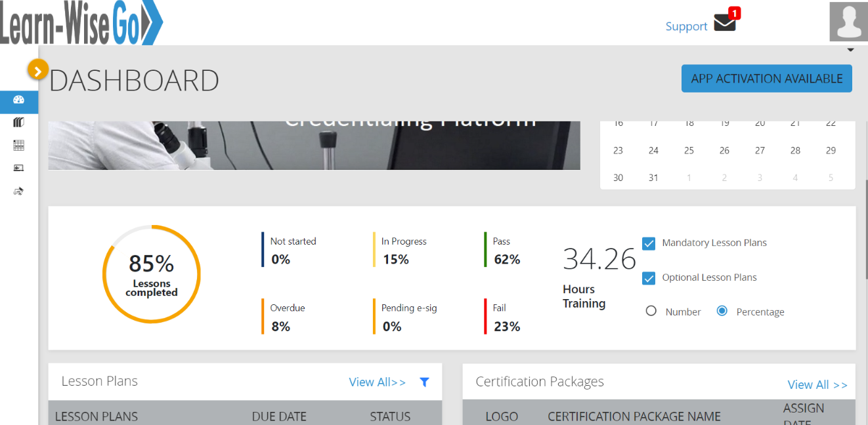Click the 85% lessons completed progress ring
Viewport: 868px width, 425px height.
[151, 274]
